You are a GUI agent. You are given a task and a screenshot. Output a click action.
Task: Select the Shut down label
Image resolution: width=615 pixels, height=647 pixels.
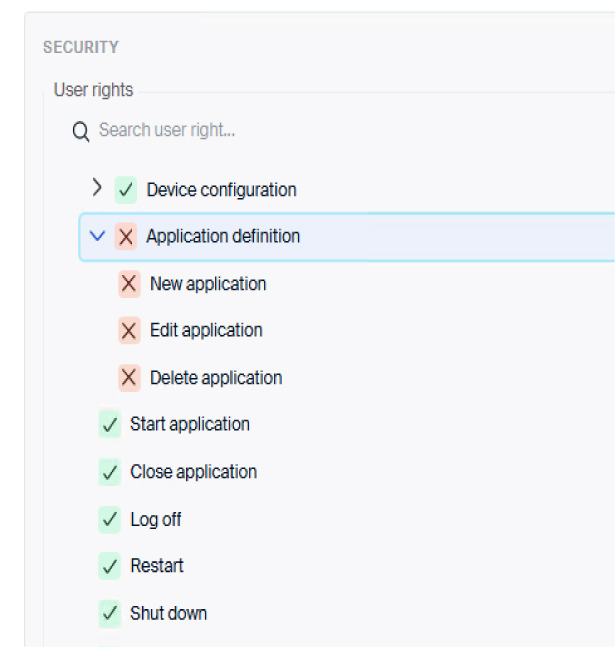tap(168, 613)
